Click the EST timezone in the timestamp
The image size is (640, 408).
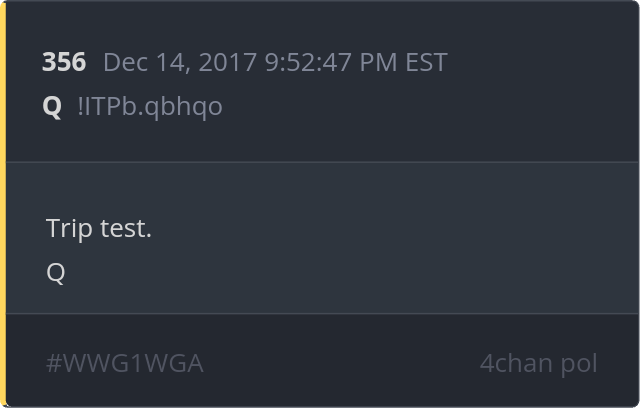pyautogui.click(x=426, y=62)
